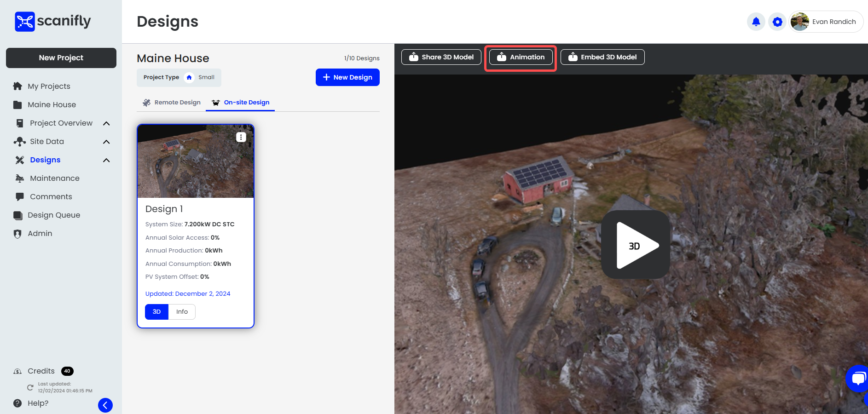Click the Animation button
Image resolution: width=868 pixels, height=414 pixels.
(x=521, y=57)
